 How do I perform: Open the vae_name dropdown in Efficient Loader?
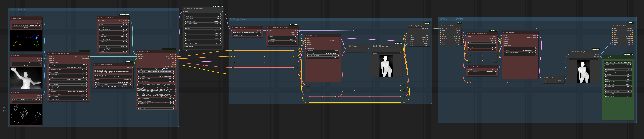click(156, 71)
